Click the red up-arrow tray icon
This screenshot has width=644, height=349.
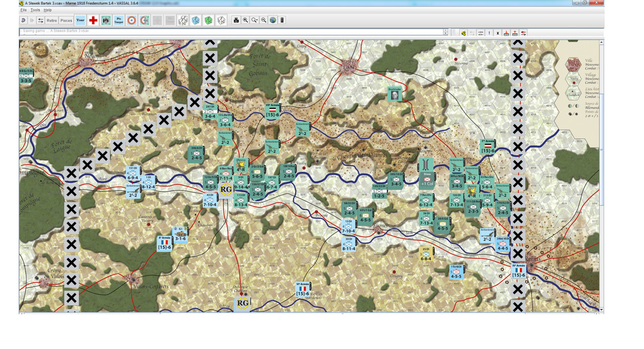tap(515, 33)
